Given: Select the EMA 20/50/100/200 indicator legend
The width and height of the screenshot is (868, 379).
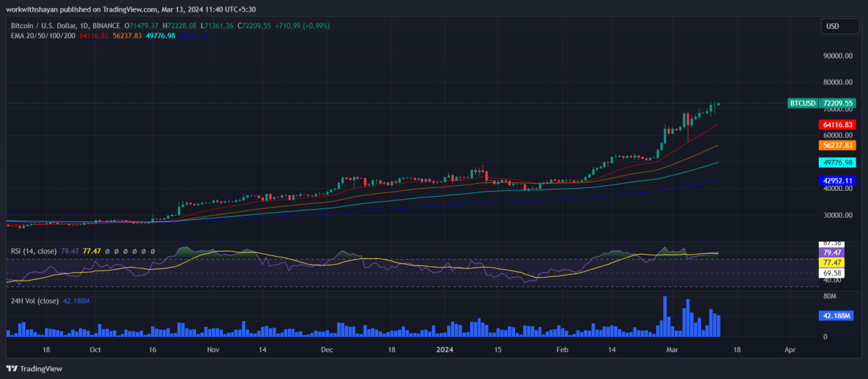Looking at the screenshot, I should click(x=42, y=35).
